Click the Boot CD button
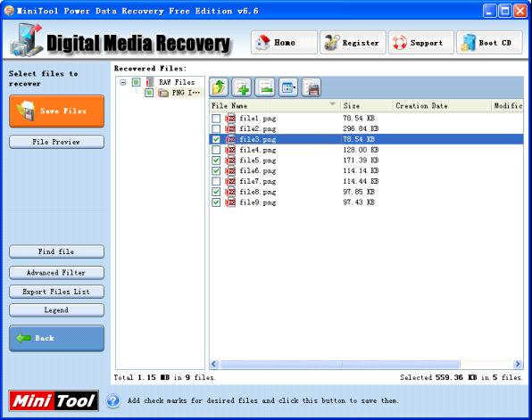 pyautogui.click(x=489, y=43)
